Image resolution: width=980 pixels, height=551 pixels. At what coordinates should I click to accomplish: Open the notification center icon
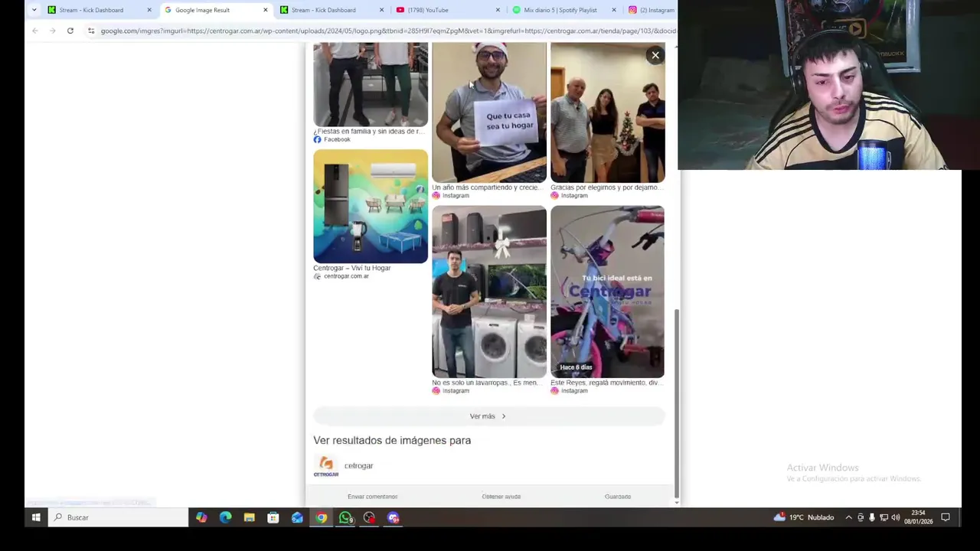[946, 517]
